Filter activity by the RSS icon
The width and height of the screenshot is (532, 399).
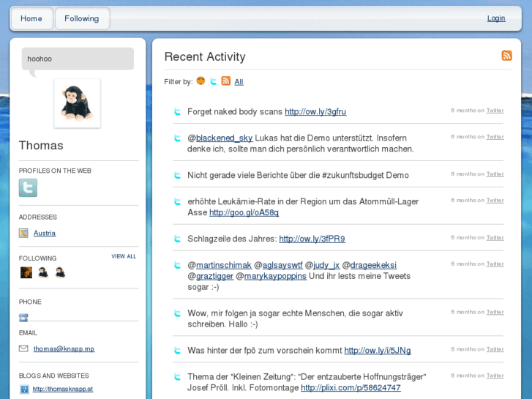tap(226, 81)
